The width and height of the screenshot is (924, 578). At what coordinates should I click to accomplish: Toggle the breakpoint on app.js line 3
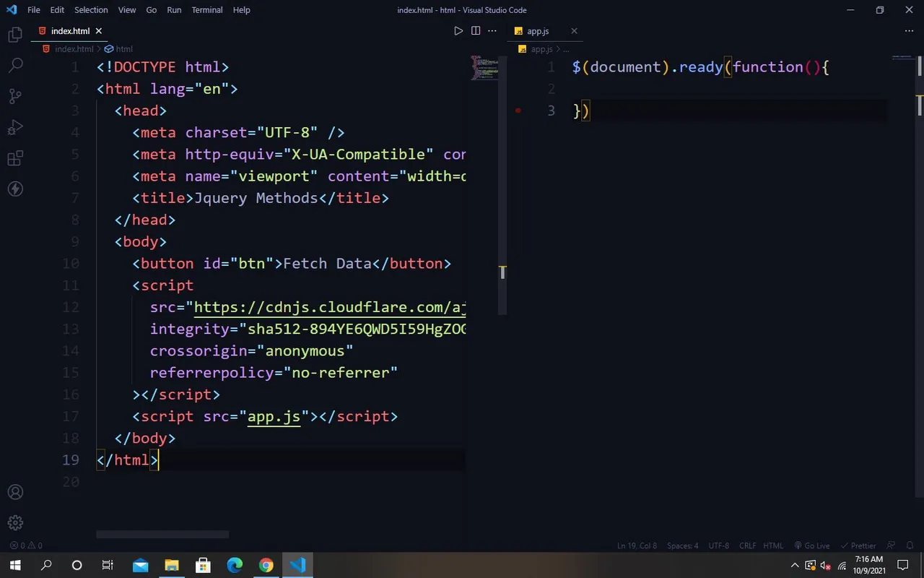[x=518, y=111]
